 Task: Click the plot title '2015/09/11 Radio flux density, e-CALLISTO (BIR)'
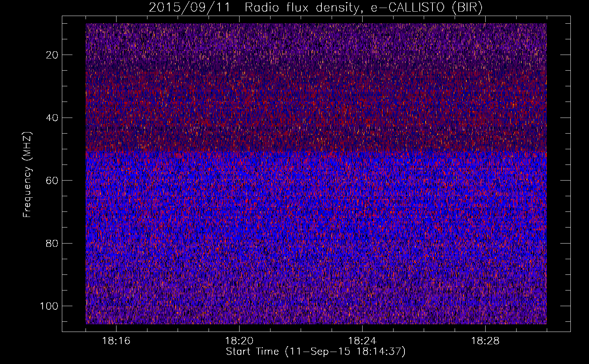(316, 7)
